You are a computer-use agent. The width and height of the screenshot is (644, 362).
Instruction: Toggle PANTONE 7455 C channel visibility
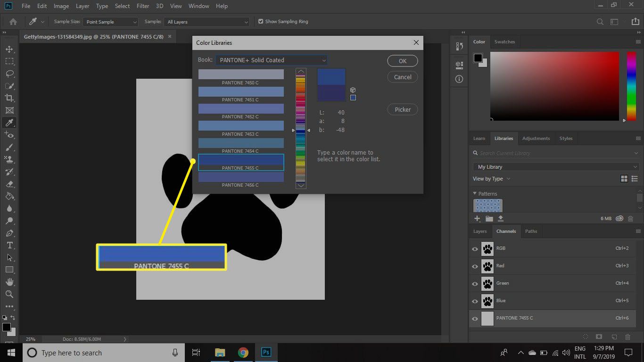475,319
